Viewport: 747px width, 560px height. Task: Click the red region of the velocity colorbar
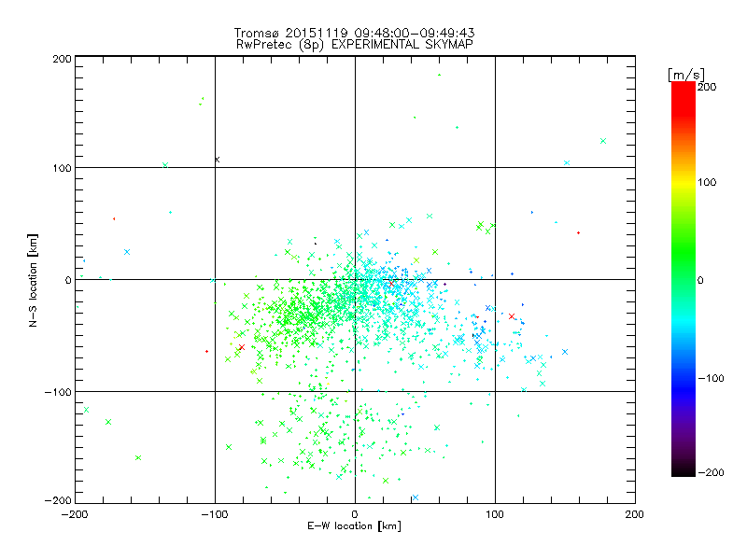click(x=684, y=98)
